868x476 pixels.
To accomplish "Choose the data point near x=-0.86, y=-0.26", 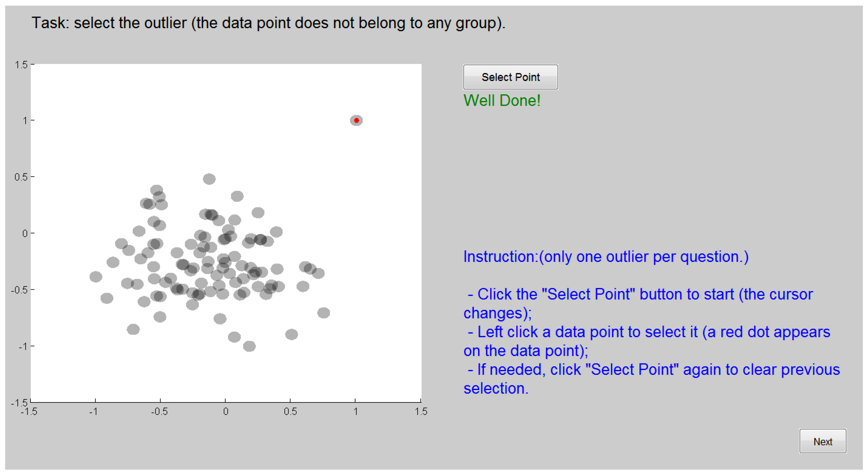I will (113, 262).
